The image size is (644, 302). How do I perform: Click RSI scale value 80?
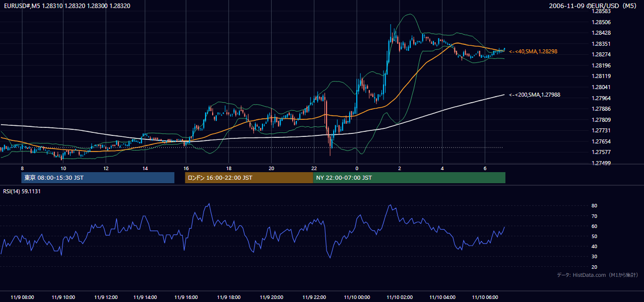coord(594,206)
